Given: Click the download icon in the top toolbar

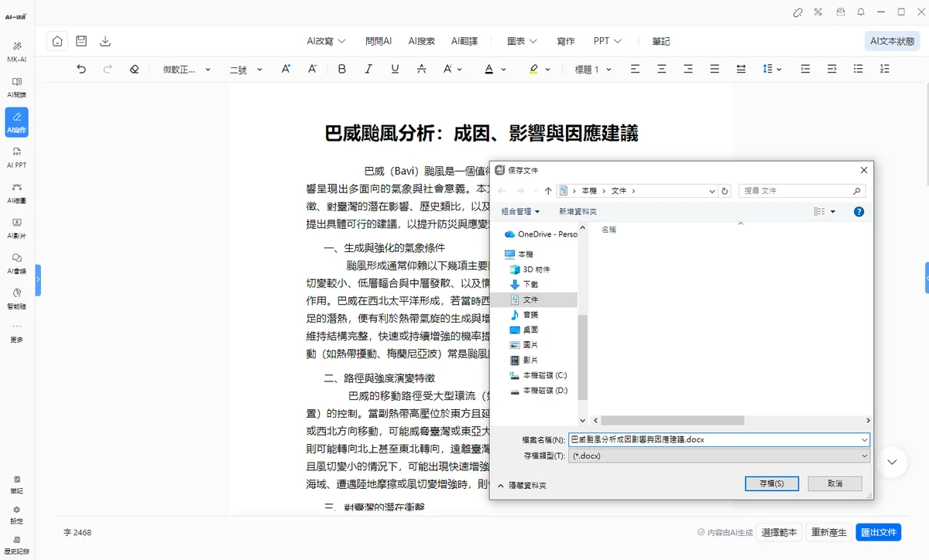Looking at the screenshot, I should (x=105, y=42).
